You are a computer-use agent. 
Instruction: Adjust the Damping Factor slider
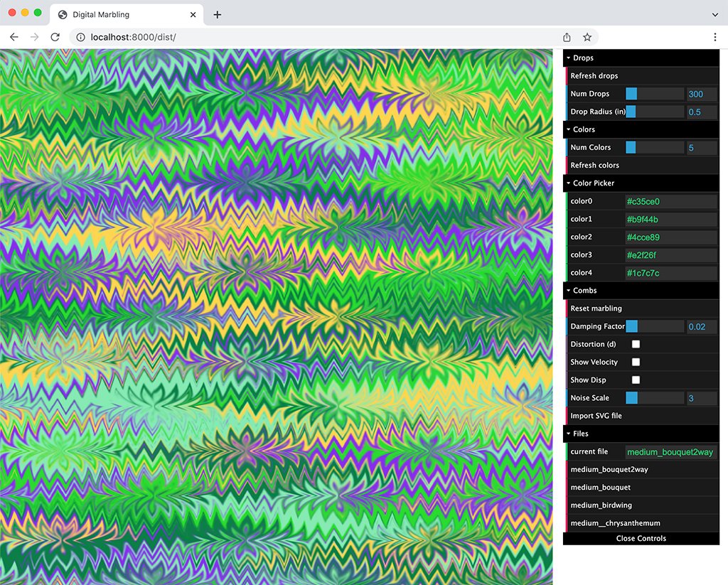[655, 326]
